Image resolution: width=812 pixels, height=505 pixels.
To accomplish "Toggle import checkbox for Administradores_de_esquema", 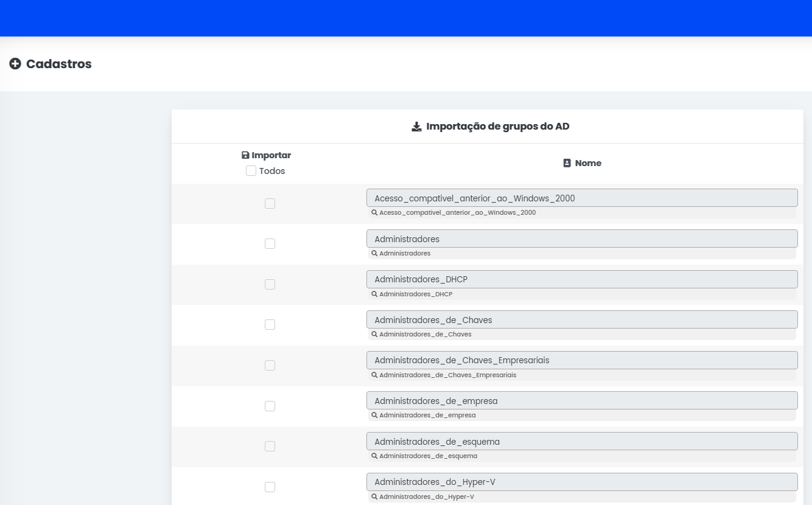I will coord(270,447).
